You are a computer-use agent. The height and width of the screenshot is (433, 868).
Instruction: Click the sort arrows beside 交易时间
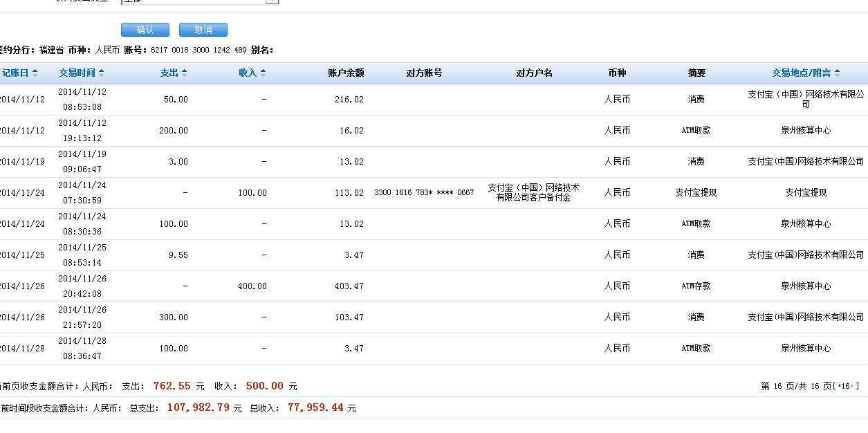(x=102, y=73)
